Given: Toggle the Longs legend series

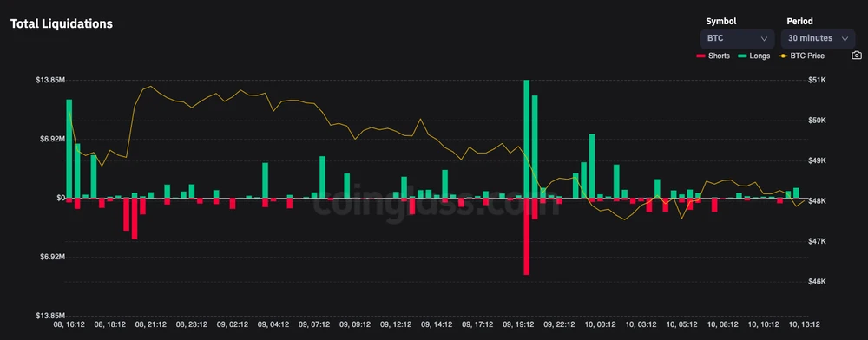Looking at the screenshot, I should tap(754, 56).
